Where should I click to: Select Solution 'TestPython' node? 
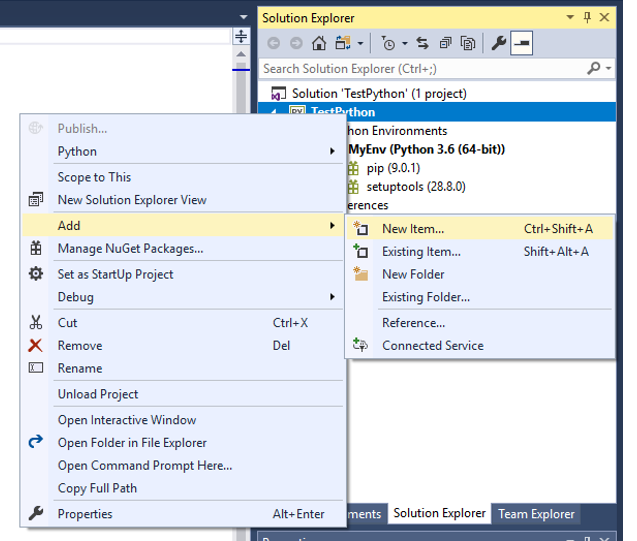point(379,94)
